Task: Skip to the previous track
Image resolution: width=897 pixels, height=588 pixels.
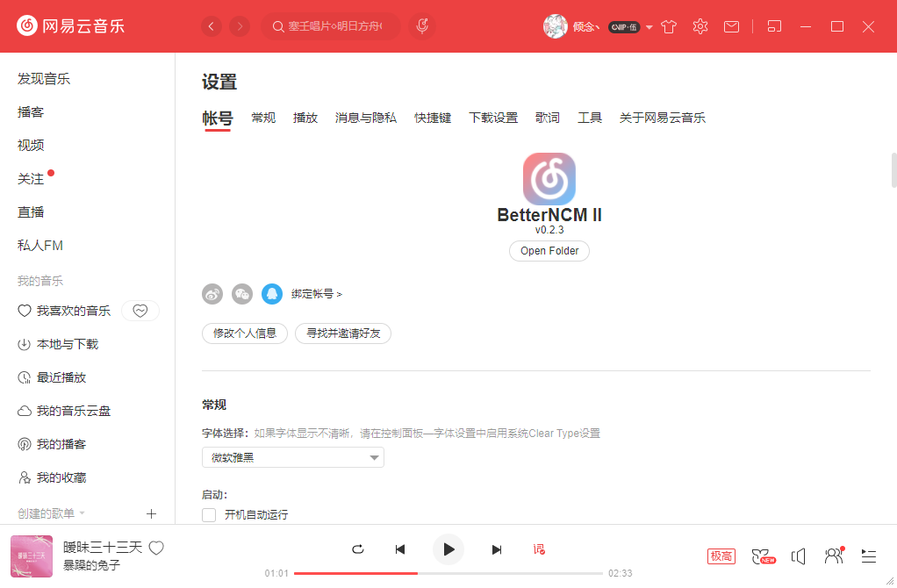Action: point(400,549)
